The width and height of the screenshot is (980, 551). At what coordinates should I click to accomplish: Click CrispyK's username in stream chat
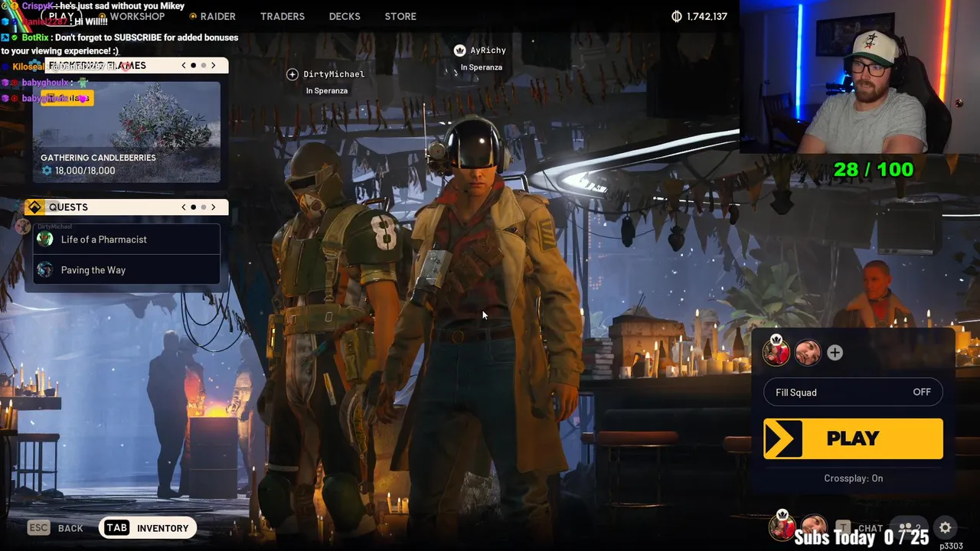(38, 5)
